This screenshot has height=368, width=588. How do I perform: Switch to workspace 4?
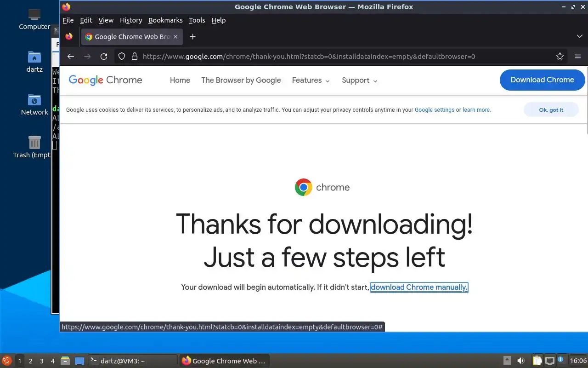[x=53, y=361]
